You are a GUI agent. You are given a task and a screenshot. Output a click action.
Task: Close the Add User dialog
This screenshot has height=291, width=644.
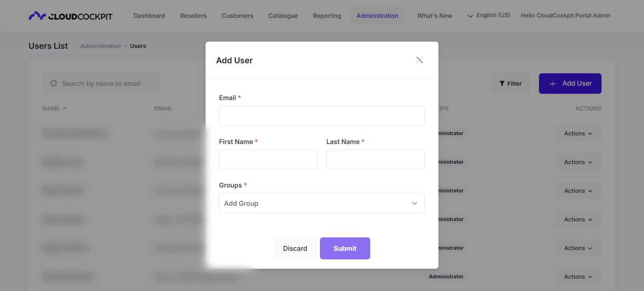419,60
